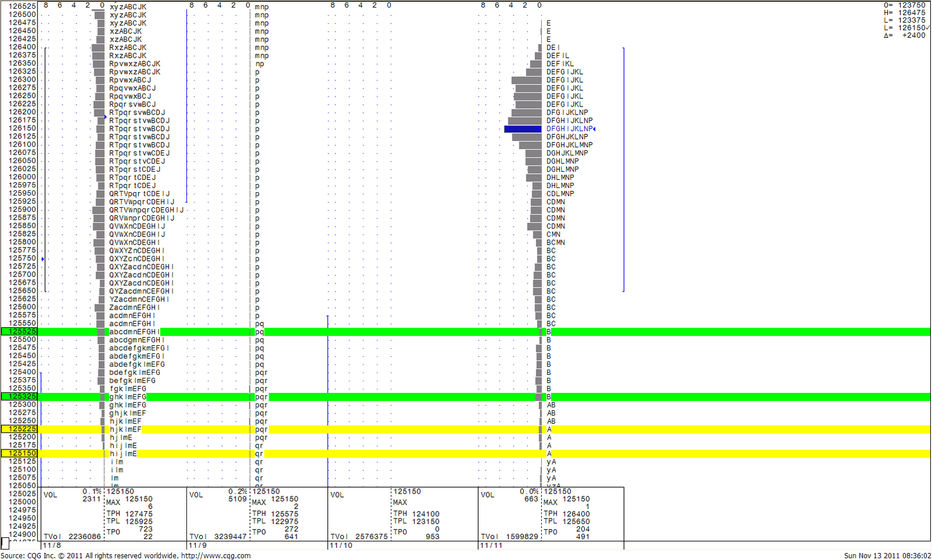Select the 'DEFIKL' profile row
This screenshot has width=932, height=560.
[560, 64]
